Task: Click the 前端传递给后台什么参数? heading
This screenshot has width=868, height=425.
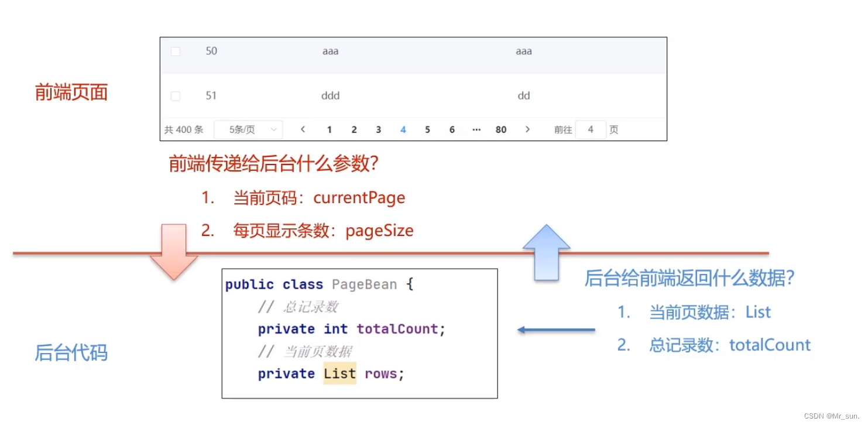Action: click(274, 164)
